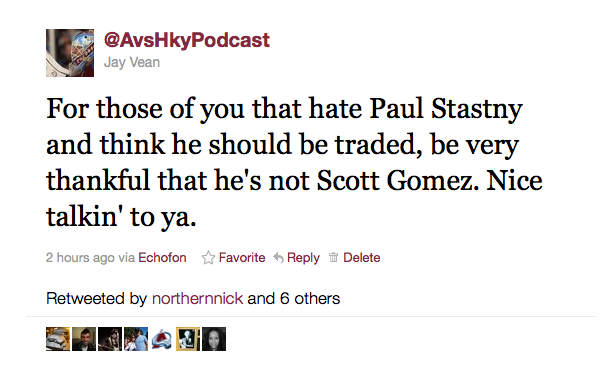605x386 pixels.
Task: Open the Echofon client link
Action: click(x=162, y=257)
